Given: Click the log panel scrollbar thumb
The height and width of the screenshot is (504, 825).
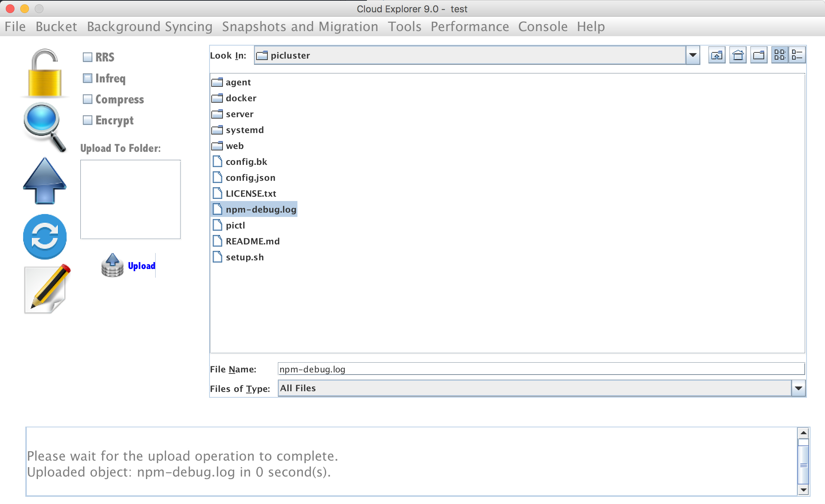Looking at the screenshot, I should point(803,465).
